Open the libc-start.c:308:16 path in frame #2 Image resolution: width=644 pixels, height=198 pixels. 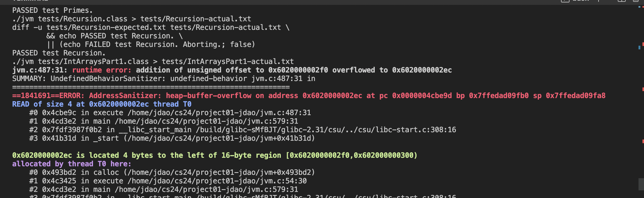tap(326, 130)
